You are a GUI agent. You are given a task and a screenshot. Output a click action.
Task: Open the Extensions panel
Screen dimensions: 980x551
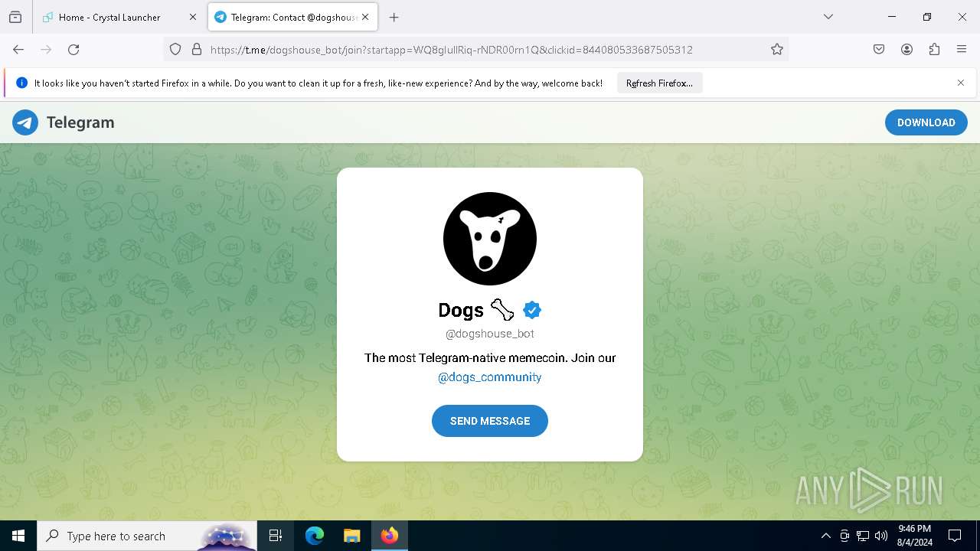pyautogui.click(x=934, y=50)
